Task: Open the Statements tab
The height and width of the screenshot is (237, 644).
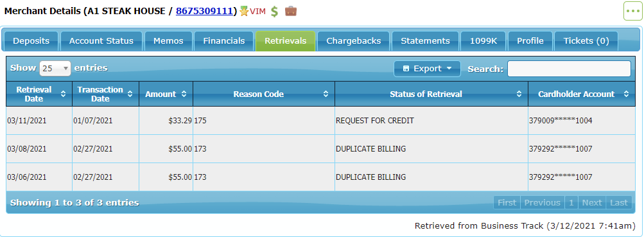Action: [x=425, y=41]
